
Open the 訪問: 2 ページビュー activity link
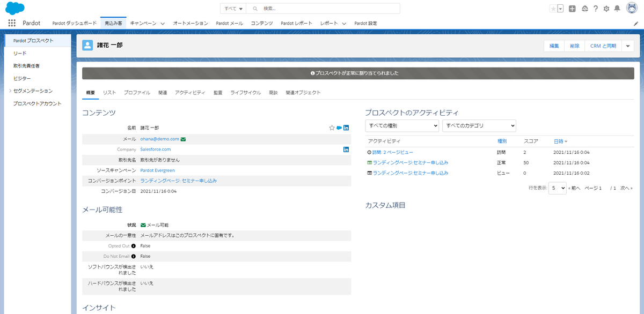pos(393,152)
